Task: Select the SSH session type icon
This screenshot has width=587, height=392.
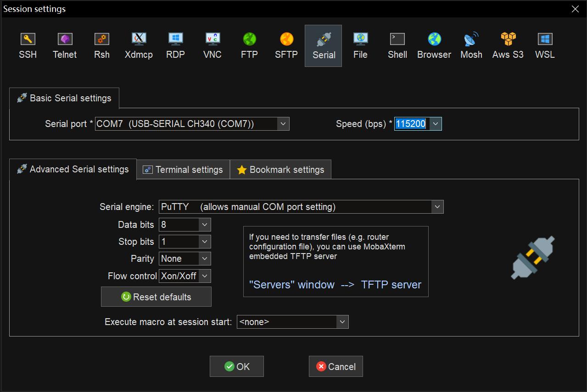Action: (28, 46)
